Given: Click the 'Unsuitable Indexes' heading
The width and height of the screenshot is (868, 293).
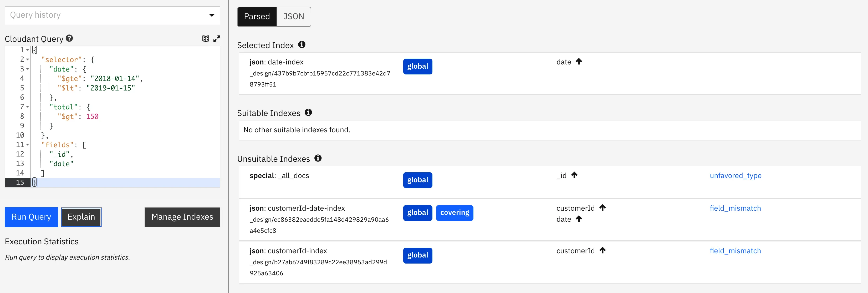Looking at the screenshot, I should tap(273, 159).
